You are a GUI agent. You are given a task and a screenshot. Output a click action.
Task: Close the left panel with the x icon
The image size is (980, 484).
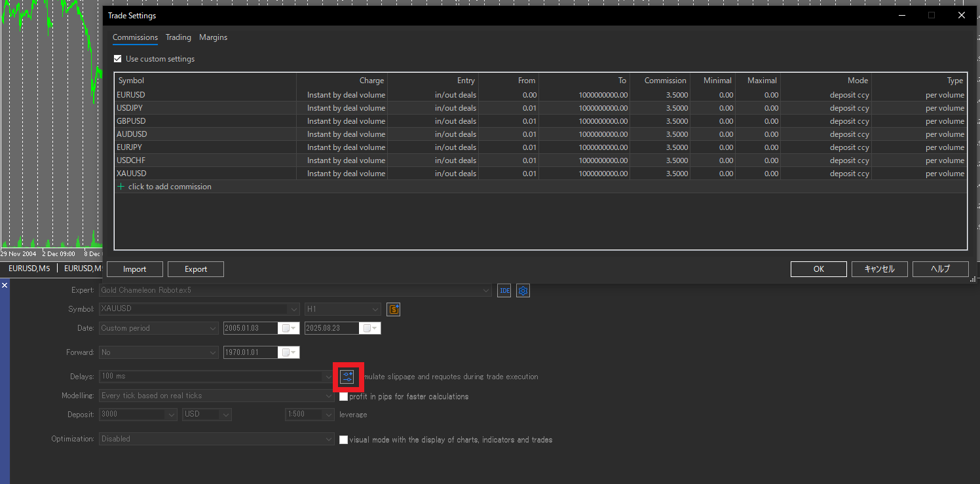(5, 284)
